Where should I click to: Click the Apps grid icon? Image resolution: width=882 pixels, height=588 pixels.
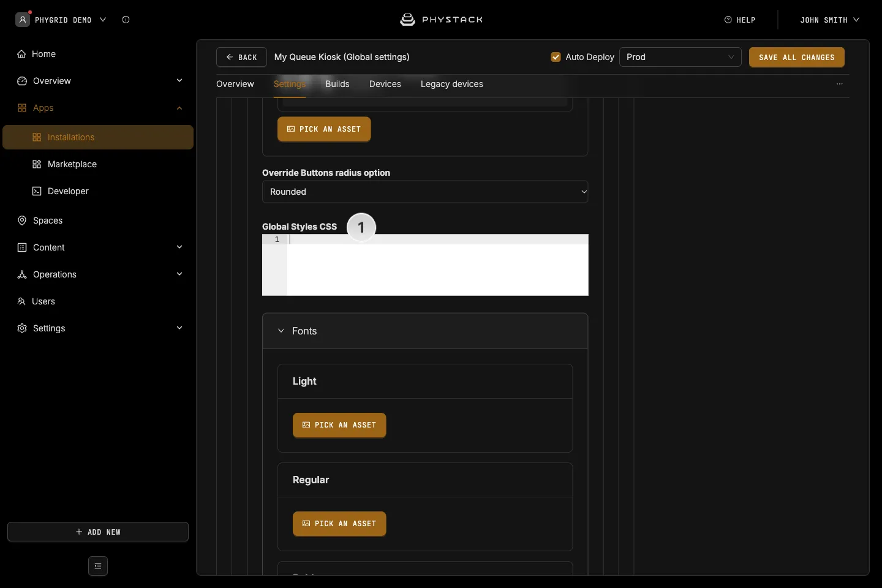click(x=22, y=108)
